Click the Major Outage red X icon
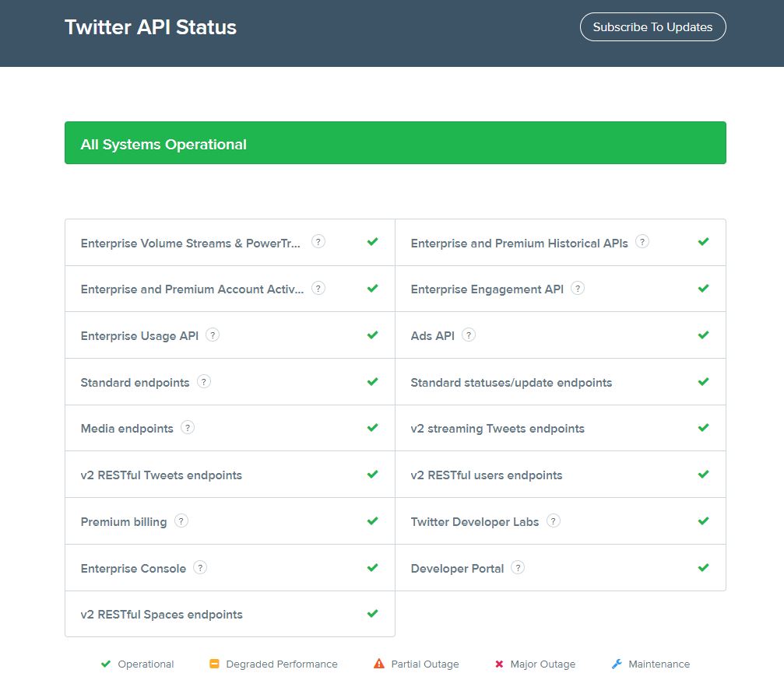 click(499, 664)
